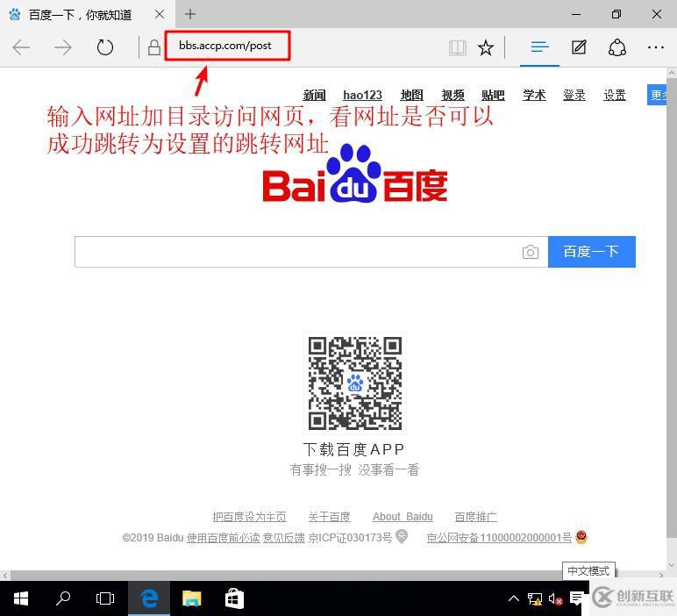Screen dimensions: 677x616
Task: Open Windows taskbar search magnifier
Action: [x=63, y=598]
